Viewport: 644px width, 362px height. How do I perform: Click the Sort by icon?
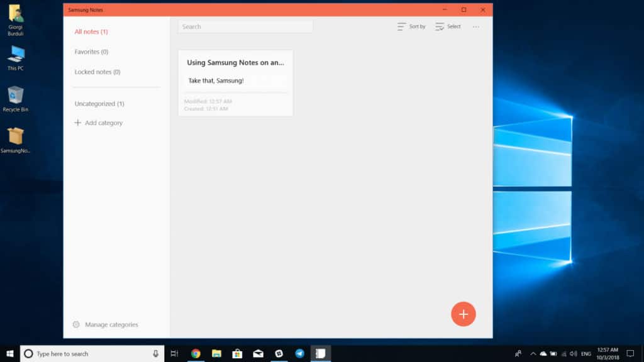401,26
